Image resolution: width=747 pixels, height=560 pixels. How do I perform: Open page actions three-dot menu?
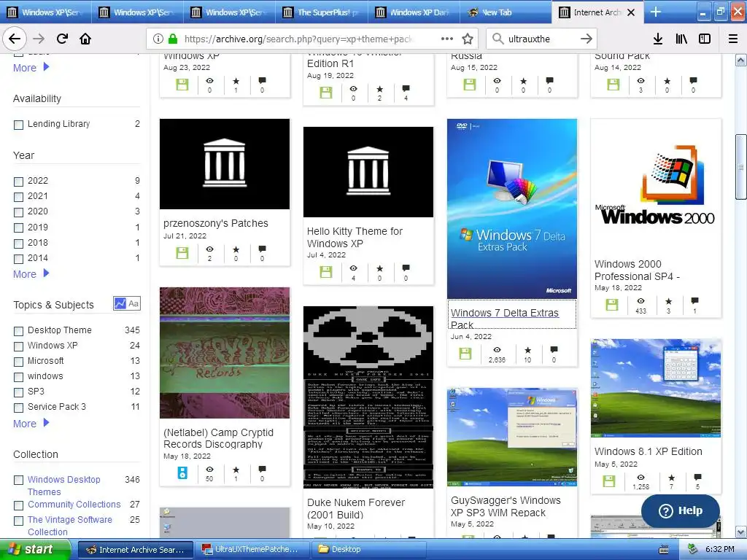coord(447,39)
